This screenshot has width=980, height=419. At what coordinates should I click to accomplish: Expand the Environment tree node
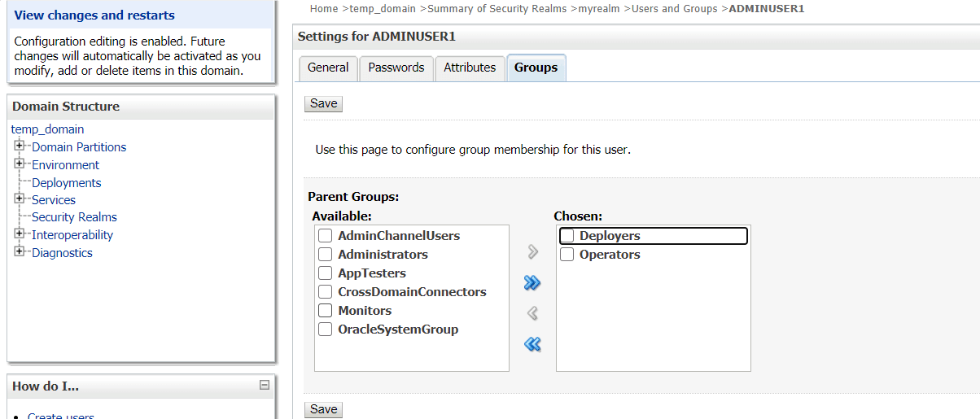click(x=20, y=164)
